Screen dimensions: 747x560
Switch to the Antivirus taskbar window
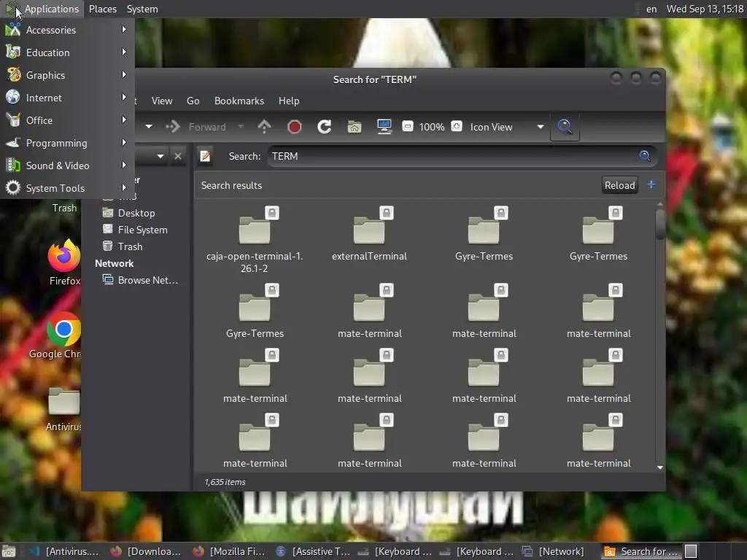(64, 551)
